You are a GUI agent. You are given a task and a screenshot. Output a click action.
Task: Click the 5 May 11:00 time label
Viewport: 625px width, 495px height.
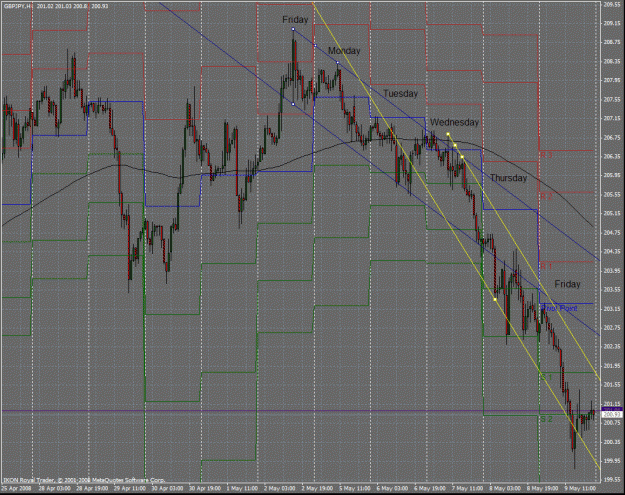355,488
